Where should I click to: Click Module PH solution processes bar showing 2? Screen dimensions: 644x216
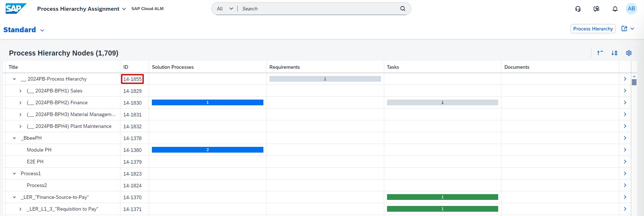208,150
